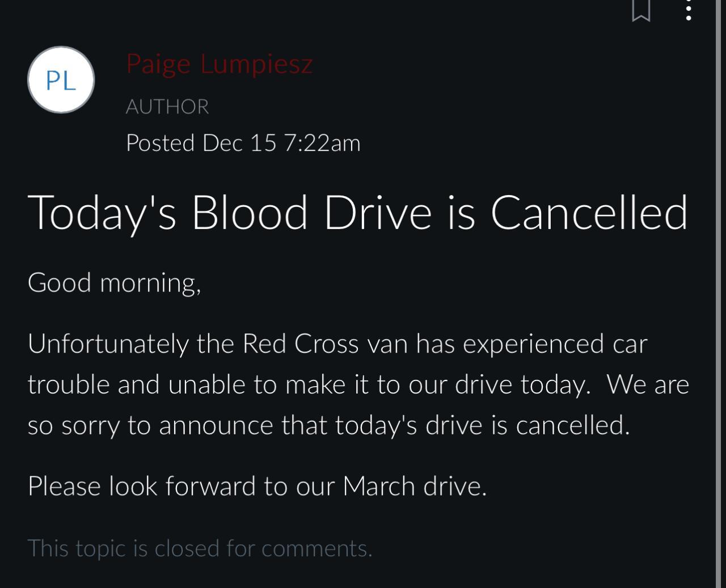The width and height of the screenshot is (726, 588).
Task: Bookmark this announcement post
Action: (x=641, y=10)
